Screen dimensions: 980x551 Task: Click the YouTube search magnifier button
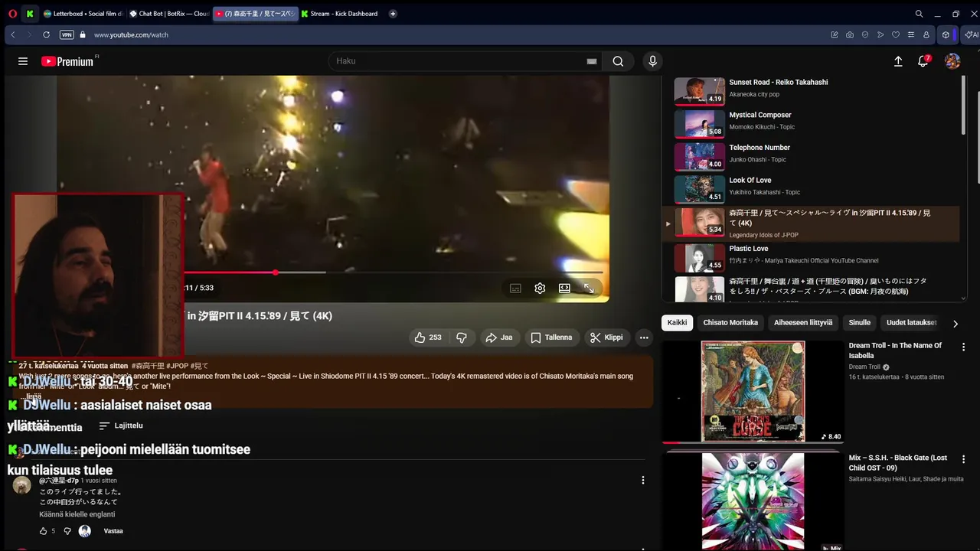tap(618, 61)
